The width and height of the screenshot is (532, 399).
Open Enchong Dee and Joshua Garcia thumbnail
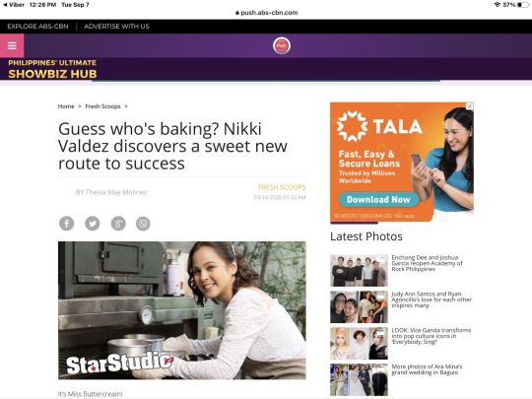(x=359, y=270)
